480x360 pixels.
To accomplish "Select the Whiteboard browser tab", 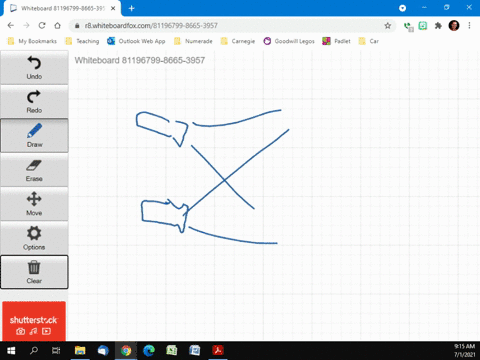I will (x=62, y=8).
